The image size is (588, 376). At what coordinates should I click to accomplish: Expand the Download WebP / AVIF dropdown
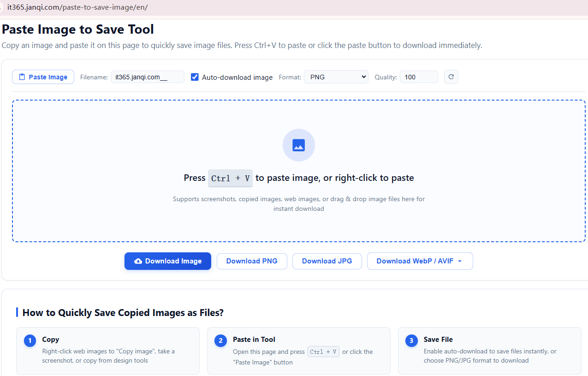coord(420,261)
